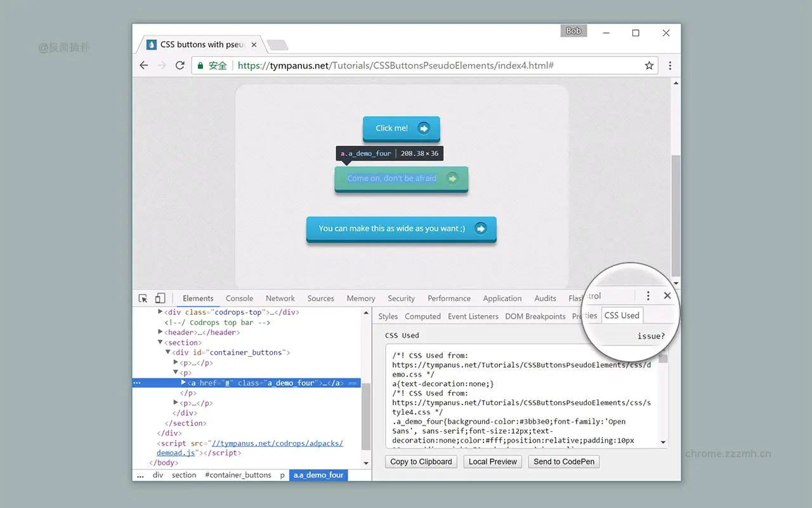Toggle the device toolbar icon
This screenshot has width=812, height=508.
pos(160,298)
